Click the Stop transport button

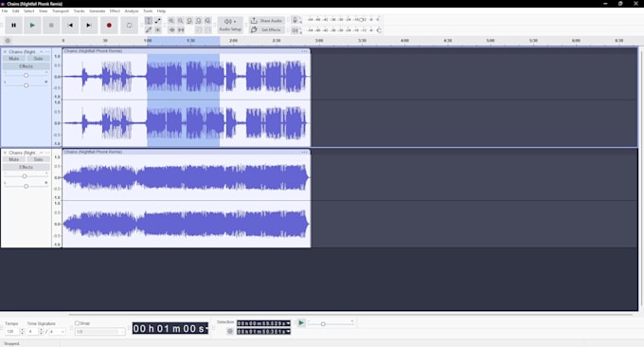51,25
